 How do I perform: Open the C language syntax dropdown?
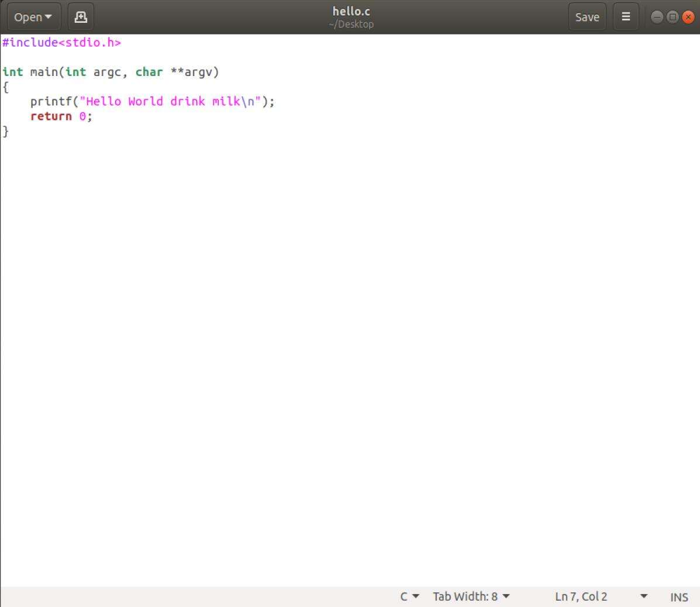pos(409,596)
